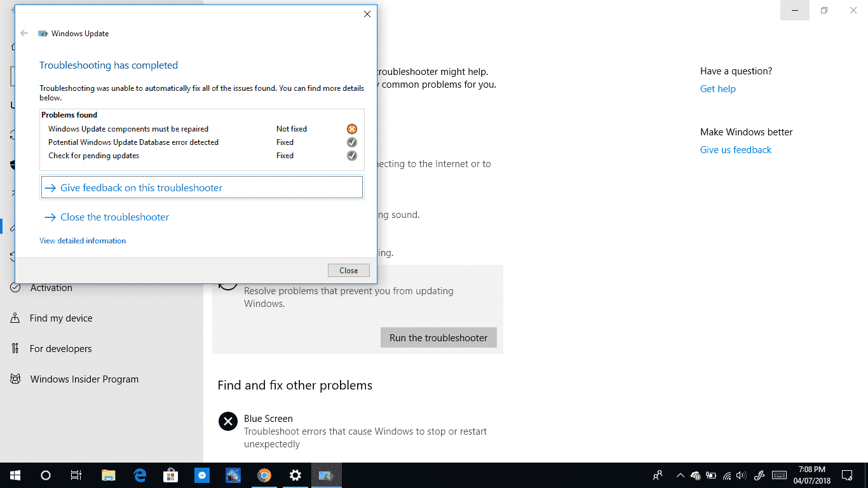The height and width of the screenshot is (488, 868).
Task: Launch Microsoft Edge from taskbar
Action: [140, 475]
